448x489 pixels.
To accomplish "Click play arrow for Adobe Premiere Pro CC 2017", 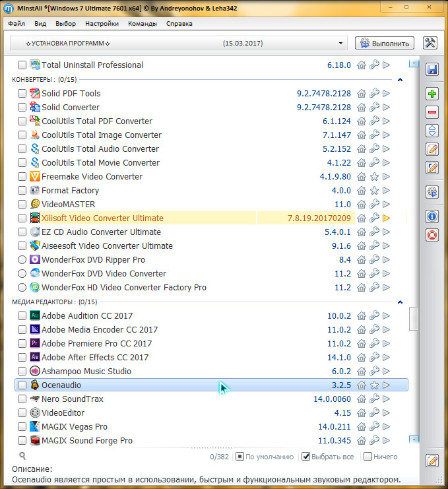I will click(386, 343).
